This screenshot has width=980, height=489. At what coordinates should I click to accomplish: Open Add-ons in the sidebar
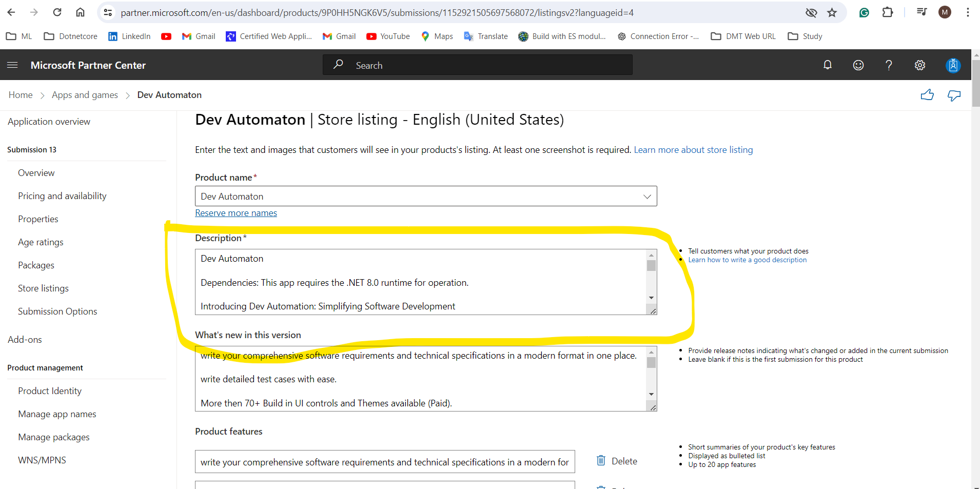(x=25, y=340)
